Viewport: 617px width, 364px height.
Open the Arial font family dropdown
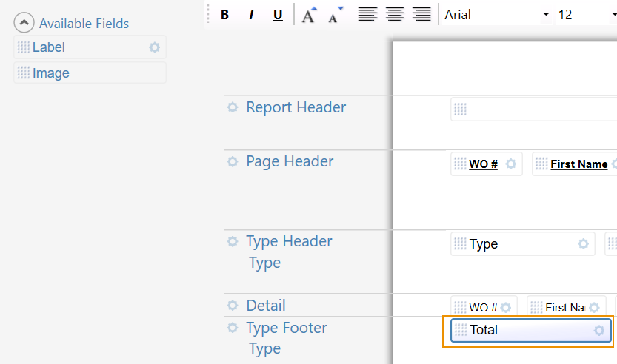point(497,15)
